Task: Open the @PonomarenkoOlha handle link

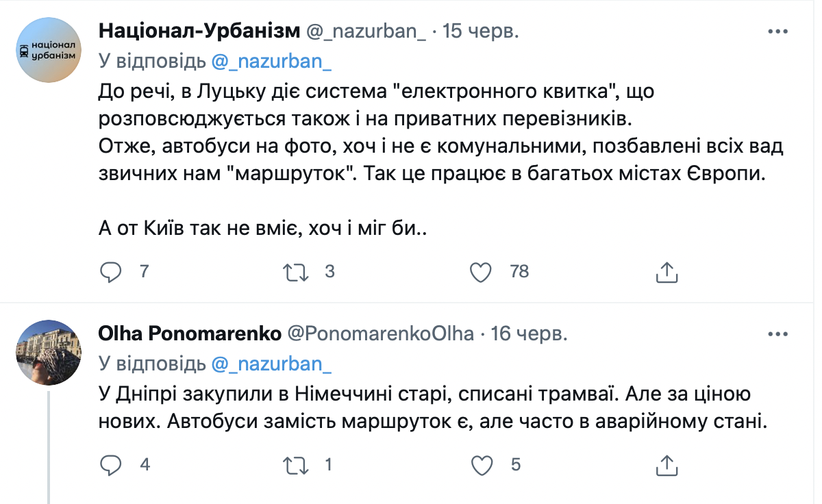Action: (379, 334)
